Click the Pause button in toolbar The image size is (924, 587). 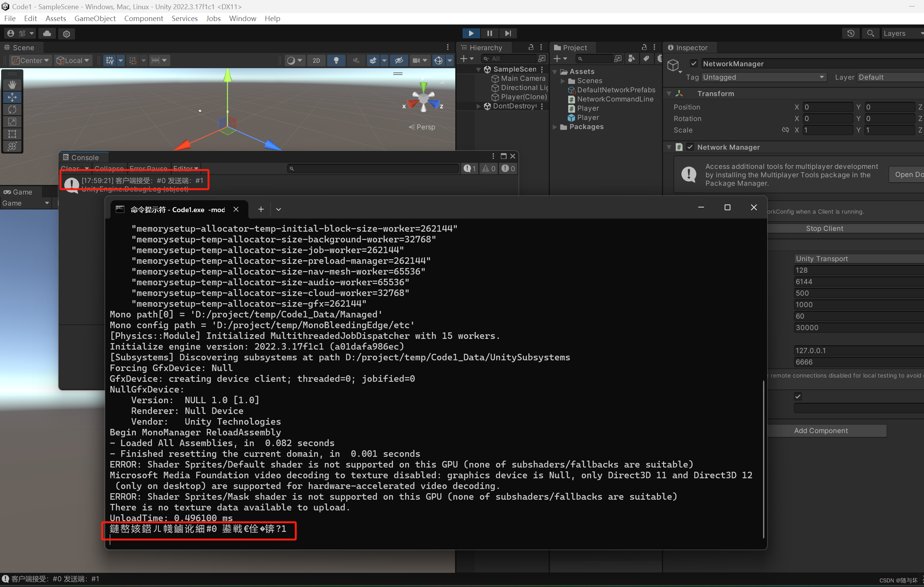click(x=489, y=33)
